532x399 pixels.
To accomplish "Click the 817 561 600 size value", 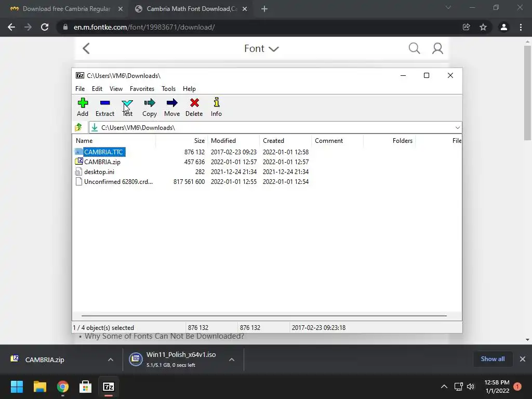I will click(189, 181).
